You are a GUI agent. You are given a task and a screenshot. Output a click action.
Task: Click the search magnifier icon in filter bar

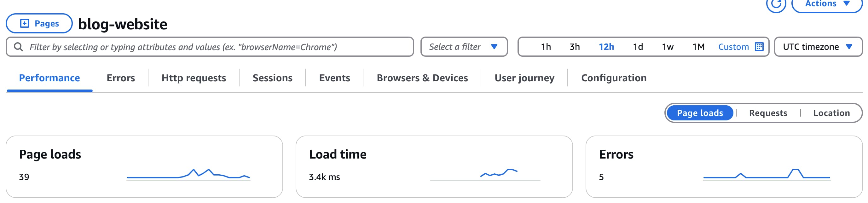18,47
